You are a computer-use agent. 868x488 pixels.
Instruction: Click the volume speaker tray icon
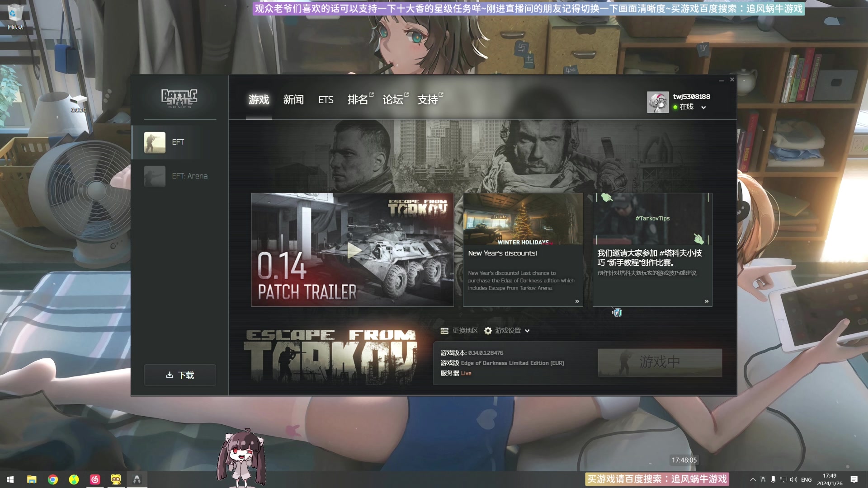794,480
